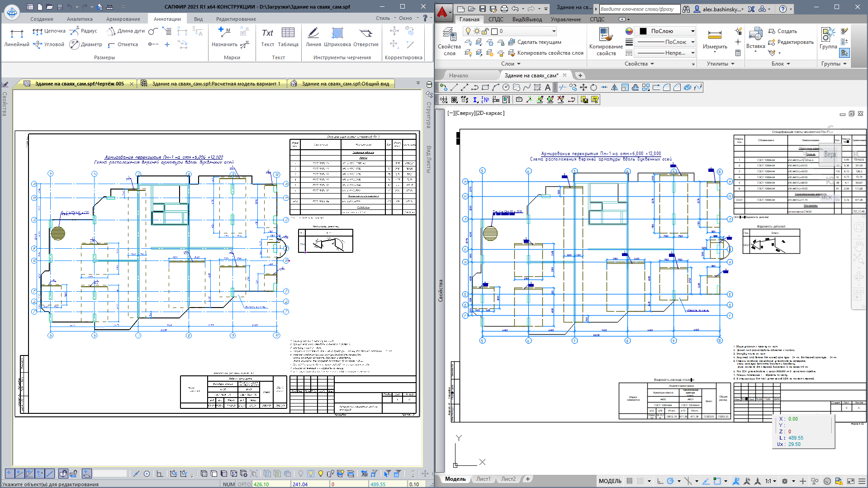This screenshot has width=868, height=488.
Task: Toggle ortho mode in AutoCAD status bar
Action: (x=660, y=481)
